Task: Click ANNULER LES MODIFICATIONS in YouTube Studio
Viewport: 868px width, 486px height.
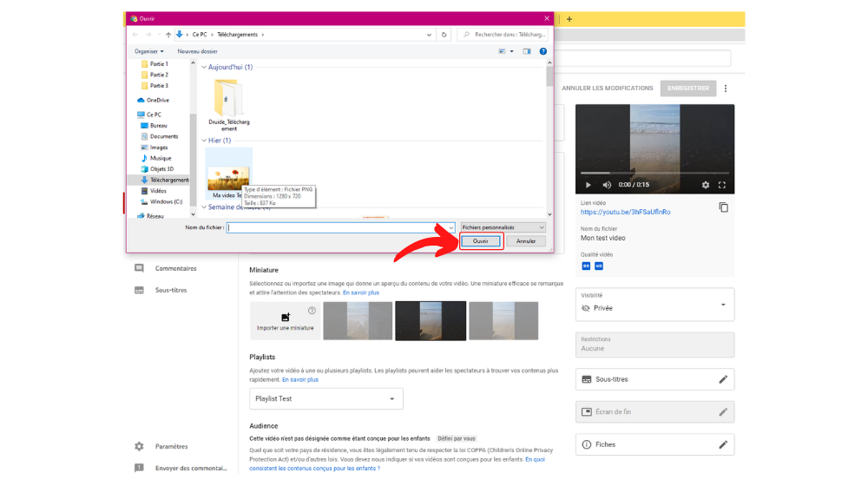Action: [608, 88]
